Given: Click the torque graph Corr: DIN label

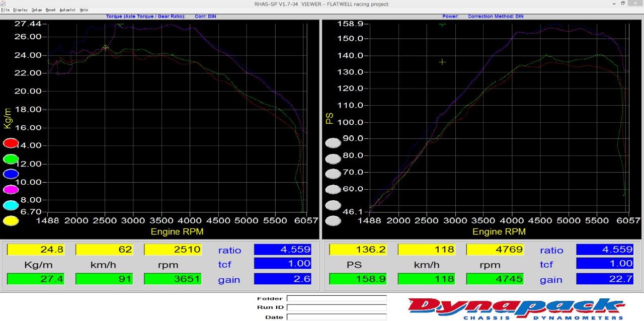Looking at the screenshot, I should (205, 17).
